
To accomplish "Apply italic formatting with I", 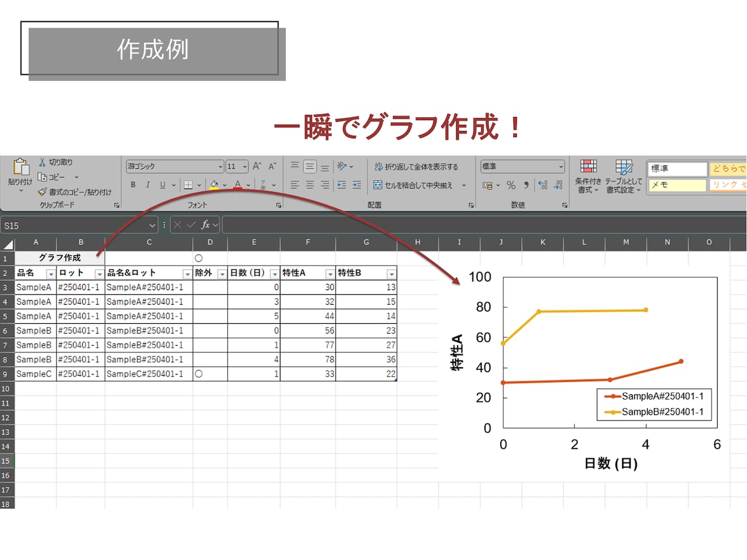I will 148,185.
